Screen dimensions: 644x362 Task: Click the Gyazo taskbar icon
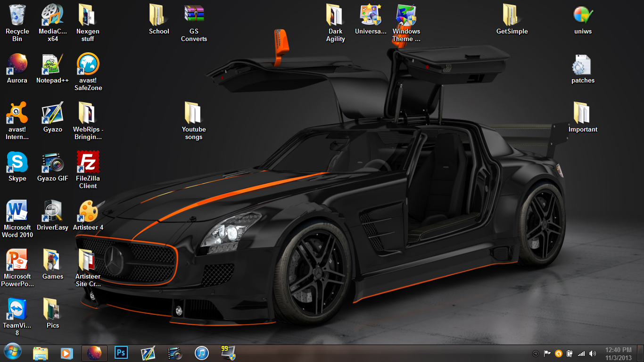pyautogui.click(x=148, y=353)
